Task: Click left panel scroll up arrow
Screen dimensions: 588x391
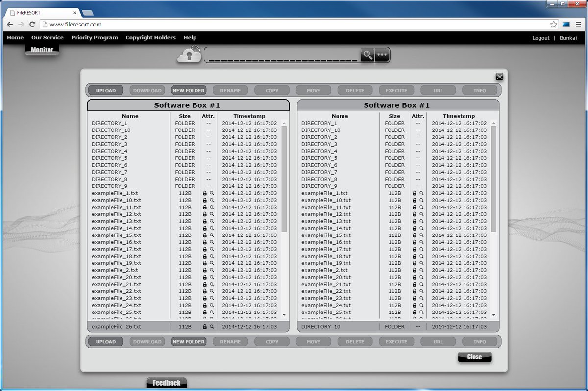Action: coord(284,123)
